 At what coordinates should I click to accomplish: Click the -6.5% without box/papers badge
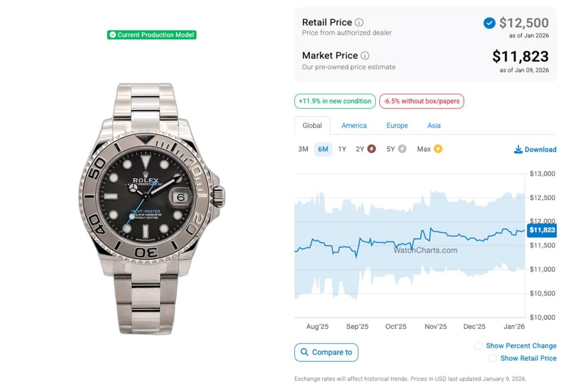pyautogui.click(x=421, y=101)
